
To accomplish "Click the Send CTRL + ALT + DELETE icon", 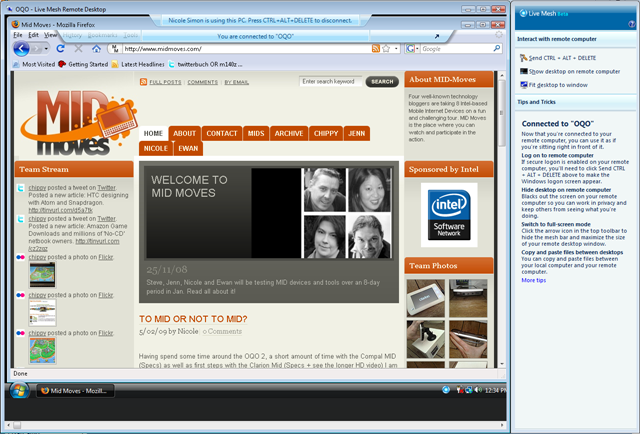I will (523, 58).
